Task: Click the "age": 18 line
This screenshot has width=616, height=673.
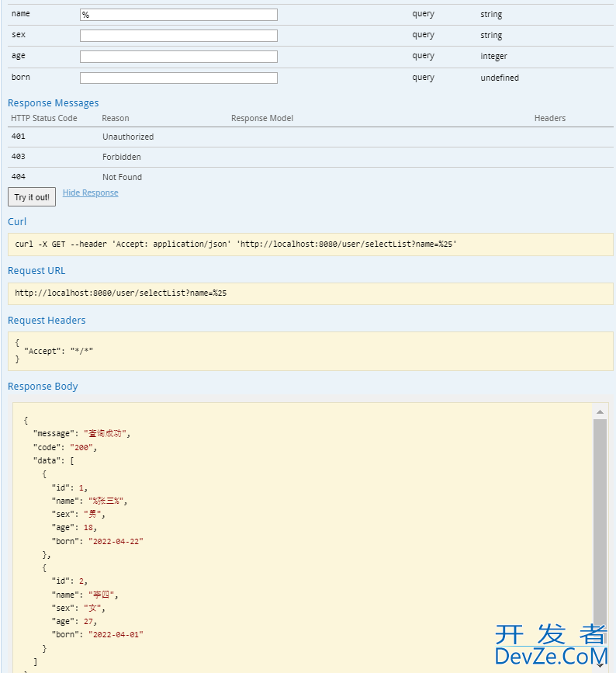Action: (x=74, y=528)
